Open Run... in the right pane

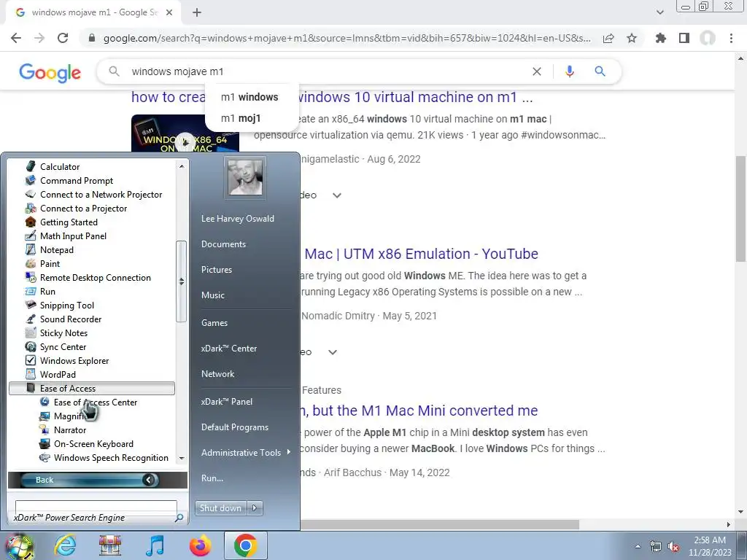click(x=212, y=478)
